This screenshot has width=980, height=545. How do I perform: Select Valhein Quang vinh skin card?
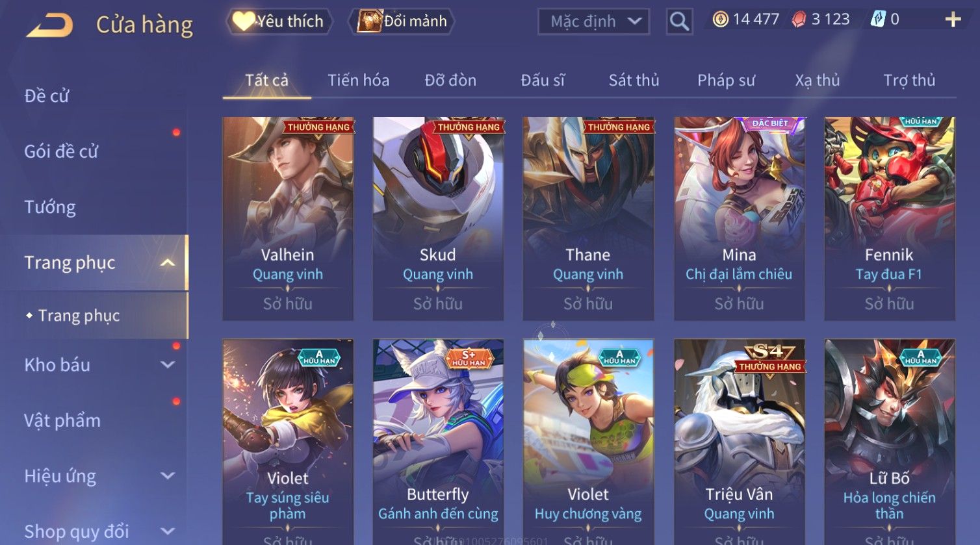[x=288, y=218]
